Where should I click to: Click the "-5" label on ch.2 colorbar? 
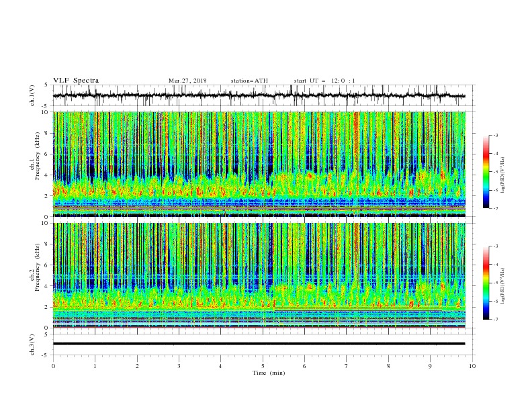pyautogui.click(x=496, y=283)
